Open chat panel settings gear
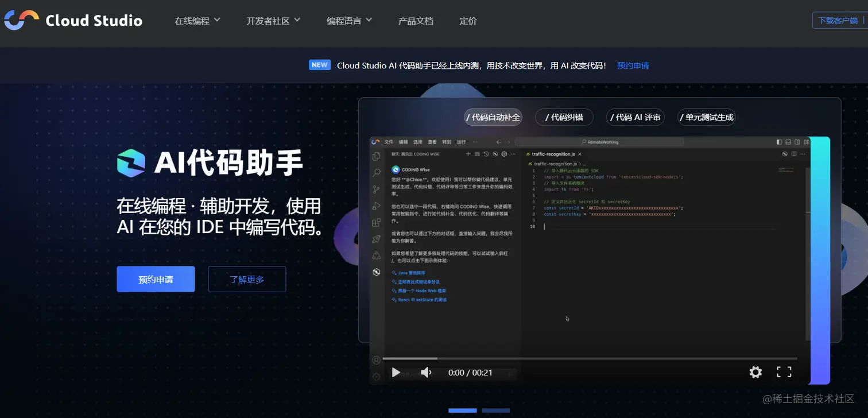Screen dimensions: 868x418 coord(504,154)
